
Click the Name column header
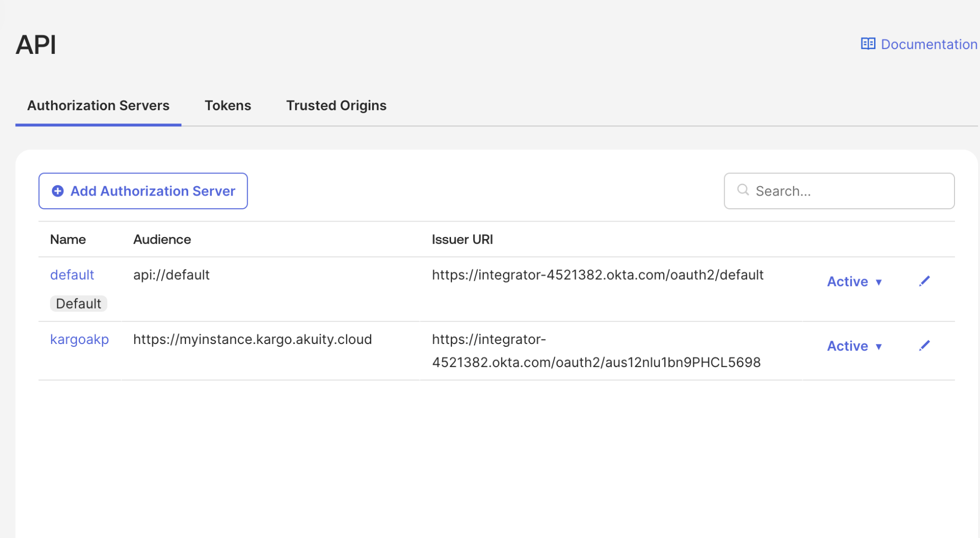click(68, 240)
